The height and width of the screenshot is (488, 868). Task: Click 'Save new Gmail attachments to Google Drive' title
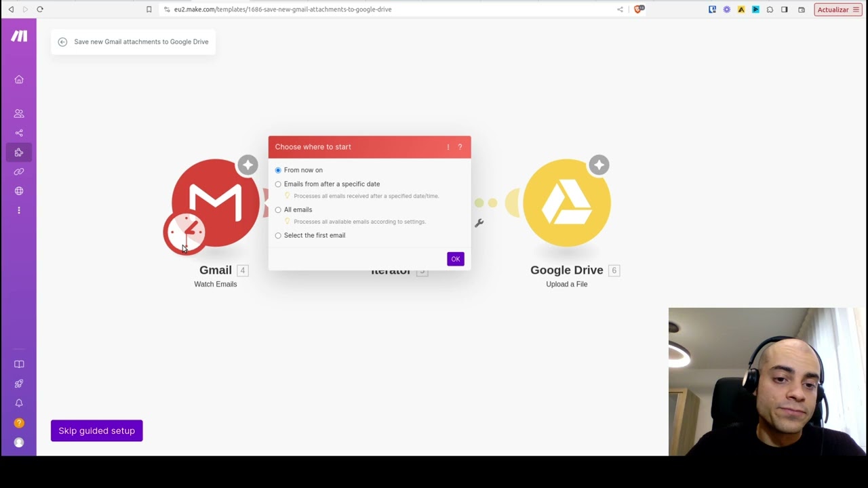(141, 42)
